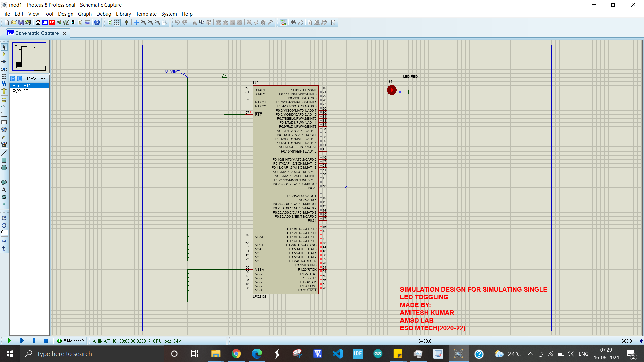Screen dimensions: 644x362
Task: Toggle the grid display on the schematic
Action: (117, 22)
